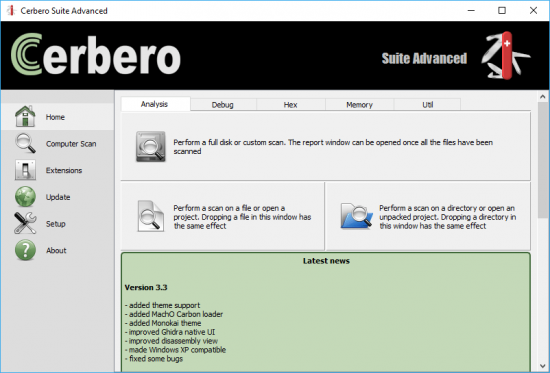This screenshot has width=550, height=373.
Task: Click 'fixed some bugs' line
Action: pos(154,359)
